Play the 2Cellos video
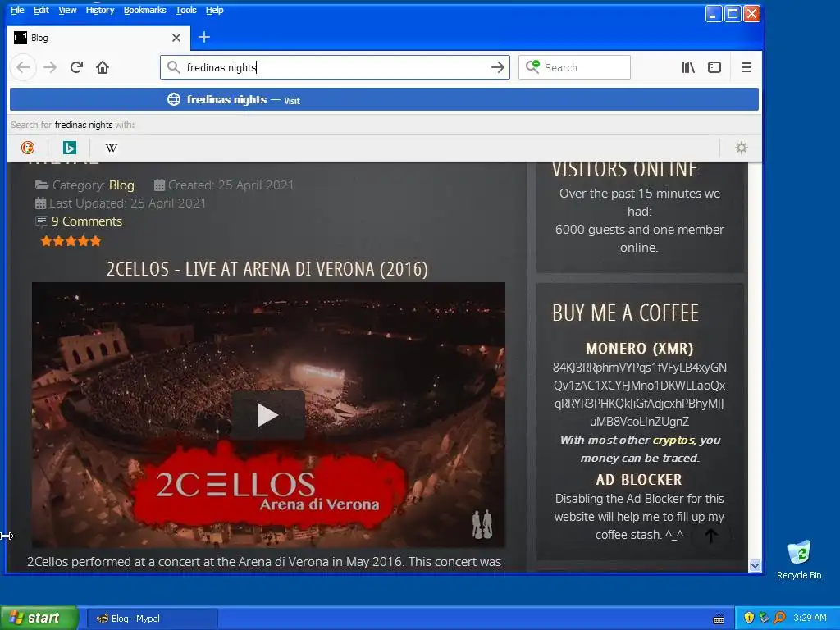840x630 pixels. tap(268, 415)
